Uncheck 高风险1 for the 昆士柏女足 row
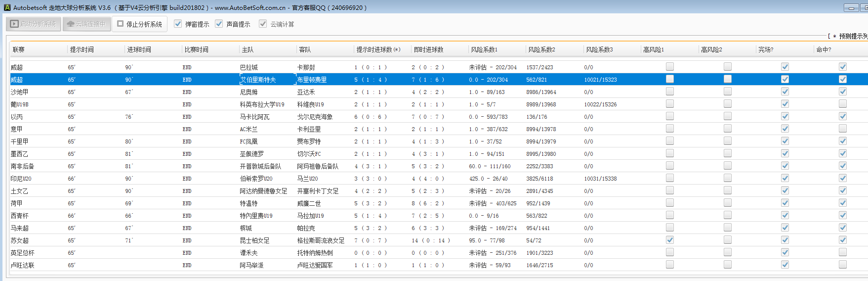The height and width of the screenshot is (281, 868). click(x=670, y=240)
